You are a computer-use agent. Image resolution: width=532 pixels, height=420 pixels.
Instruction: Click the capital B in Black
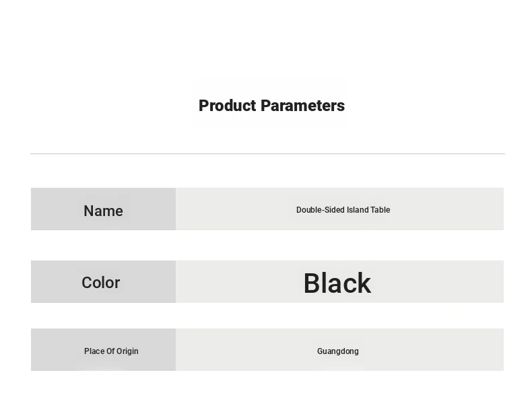[x=312, y=283]
